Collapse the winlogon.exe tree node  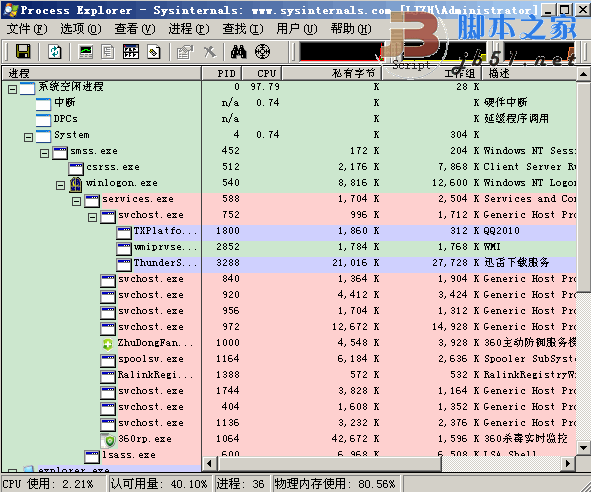click(x=60, y=185)
